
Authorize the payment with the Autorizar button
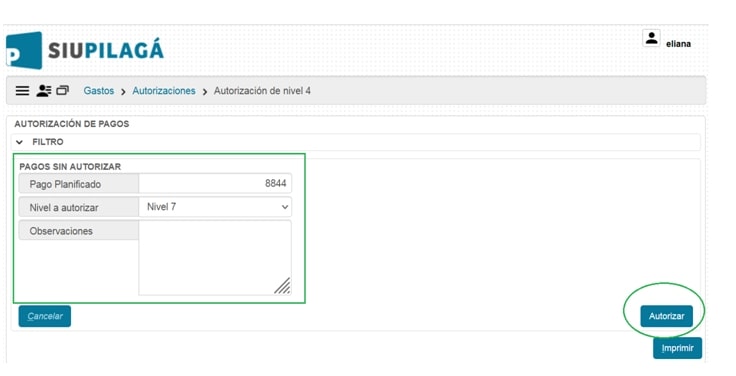click(x=667, y=316)
